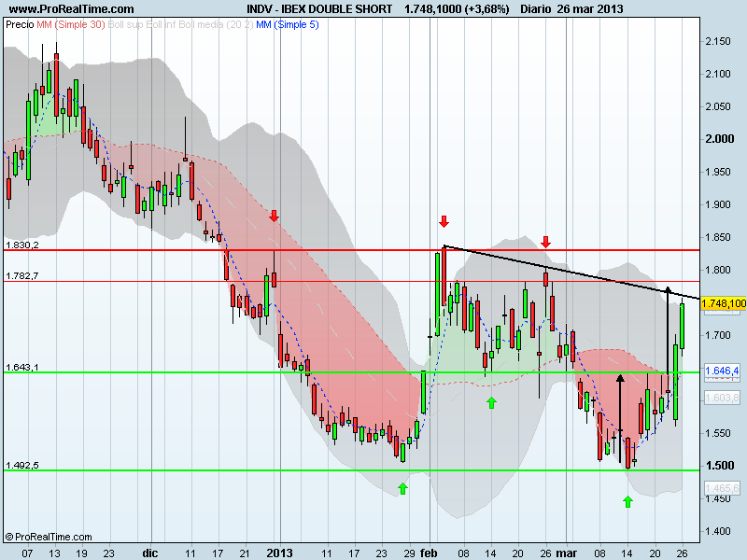Click the 1.492,5 green support line label
Image resolution: width=747 pixels, height=560 pixels.
(x=21, y=465)
